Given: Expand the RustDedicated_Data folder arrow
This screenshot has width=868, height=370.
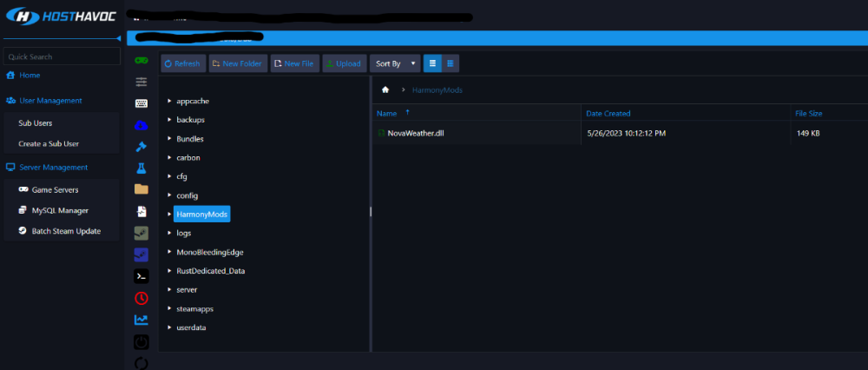Looking at the screenshot, I should [x=169, y=271].
